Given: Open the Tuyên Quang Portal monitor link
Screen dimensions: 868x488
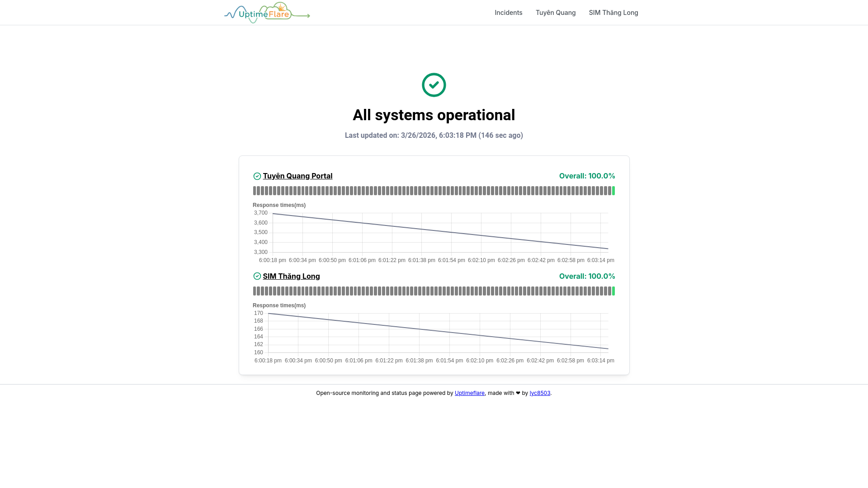Looking at the screenshot, I should tap(297, 176).
